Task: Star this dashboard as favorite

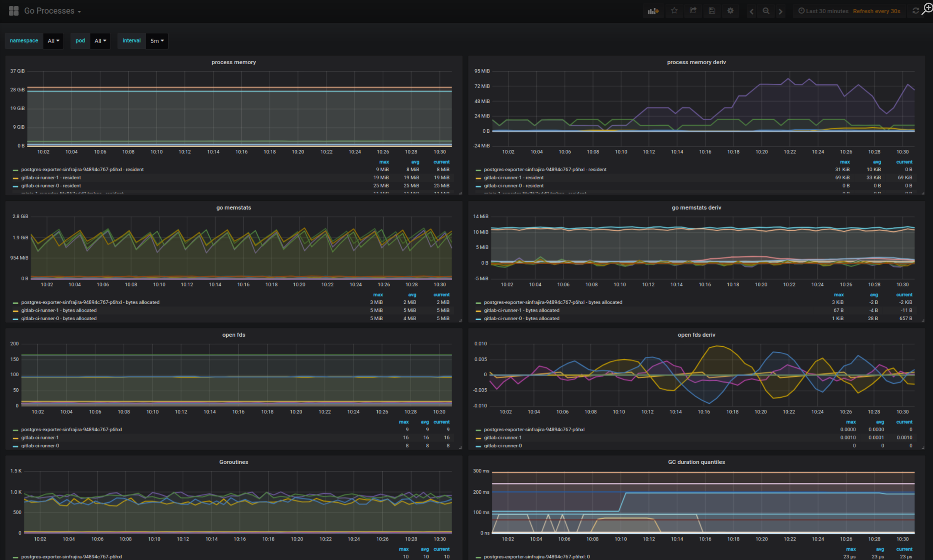Action: pyautogui.click(x=674, y=11)
